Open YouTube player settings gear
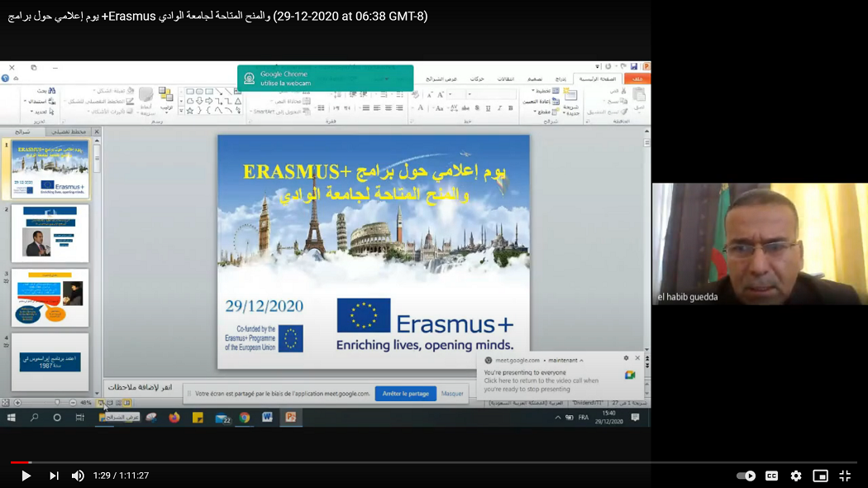This screenshot has height=488, width=868. tap(796, 476)
